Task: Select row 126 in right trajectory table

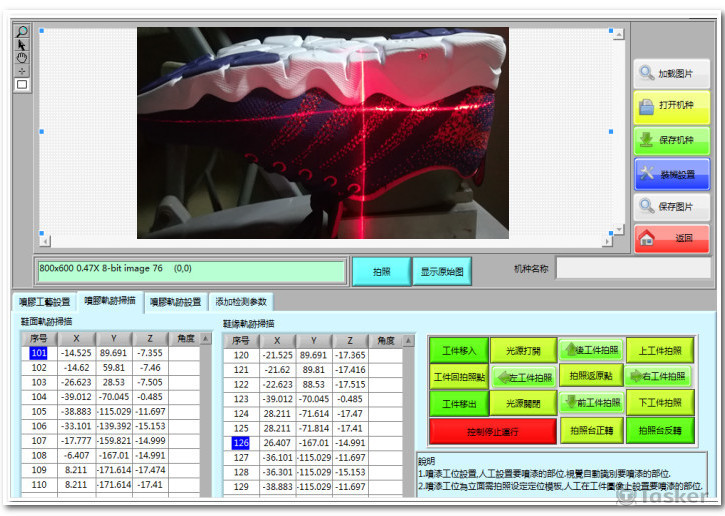Action: point(241,442)
